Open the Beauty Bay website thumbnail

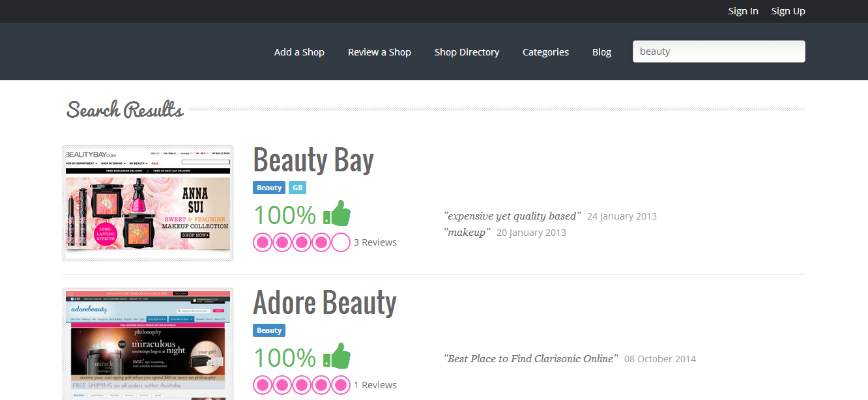(148, 203)
